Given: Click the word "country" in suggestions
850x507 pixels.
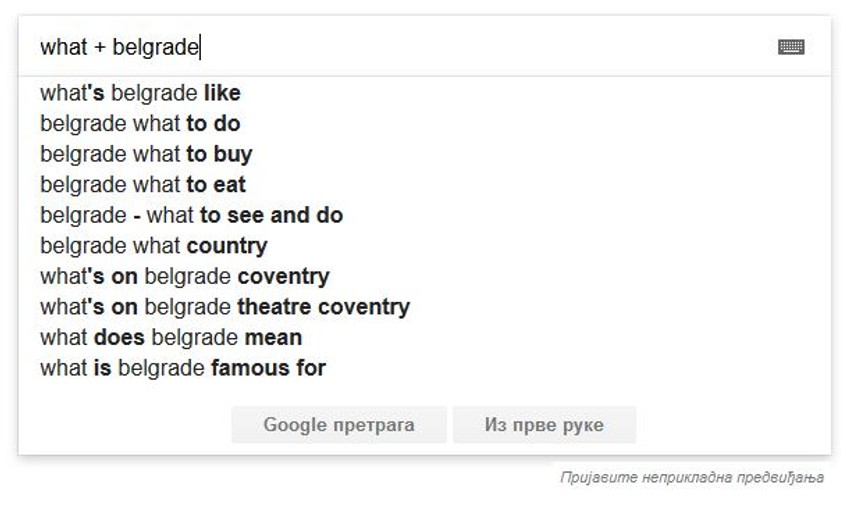Looking at the screenshot, I should pyautogui.click(x=227, y=246).
